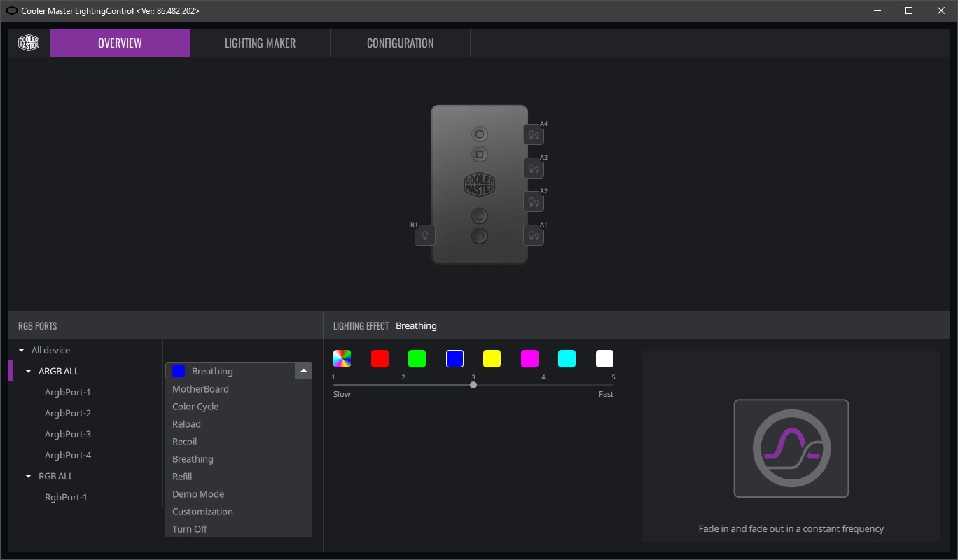
Task: Minimize the LightingControl window
Action: (x=877, y=10)
